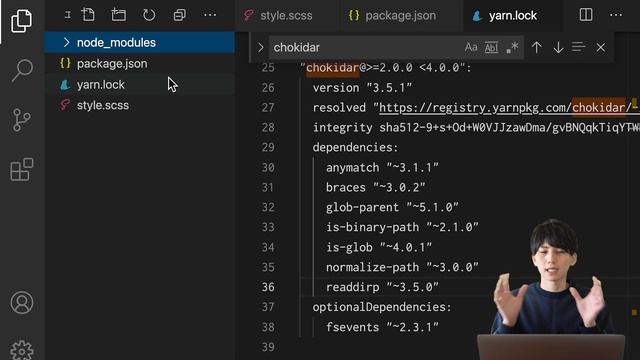Go to previous match in find widget
Screen dimensions: 640x360
tap(536, 47)
